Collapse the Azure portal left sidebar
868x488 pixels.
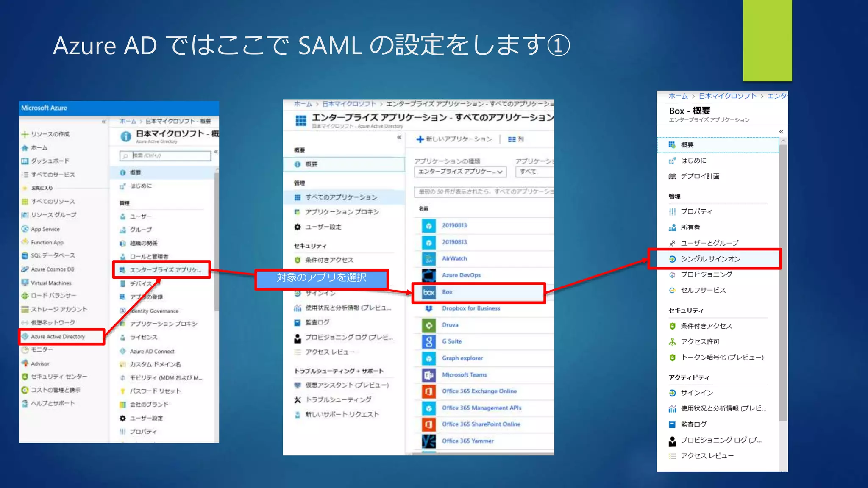coord(103,122)
